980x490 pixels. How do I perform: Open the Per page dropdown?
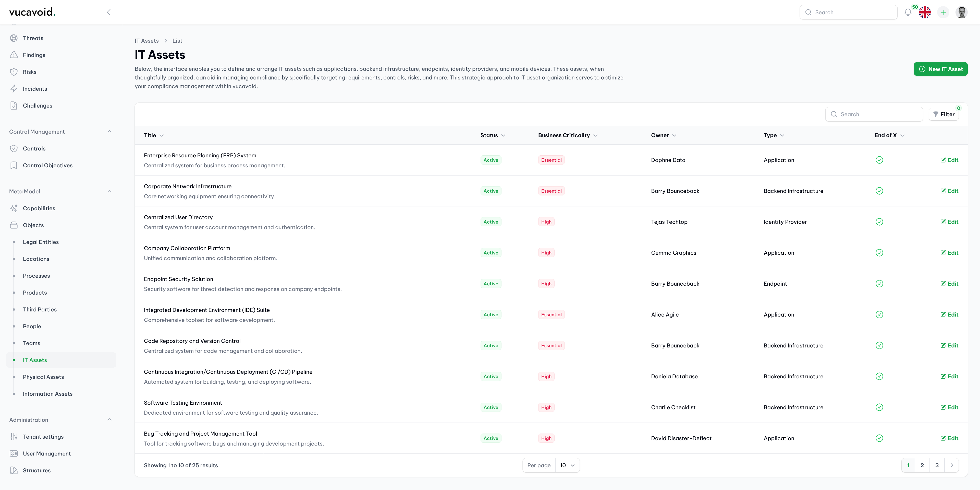[x=567, y=465]
